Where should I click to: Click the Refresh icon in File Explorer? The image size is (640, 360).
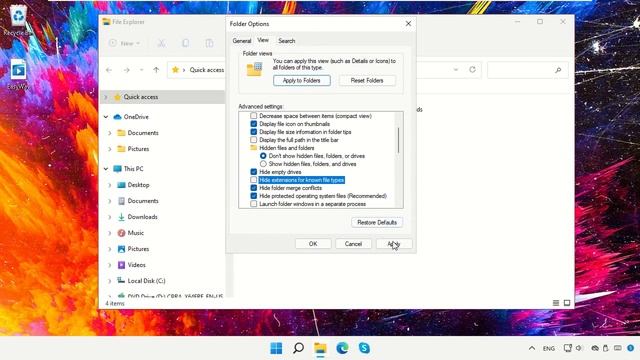pos(473,70)
